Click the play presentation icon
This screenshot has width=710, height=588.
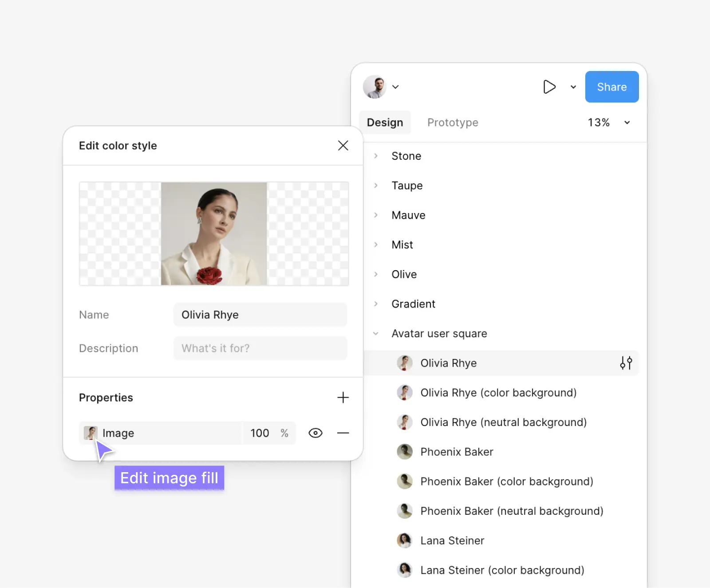549,87
